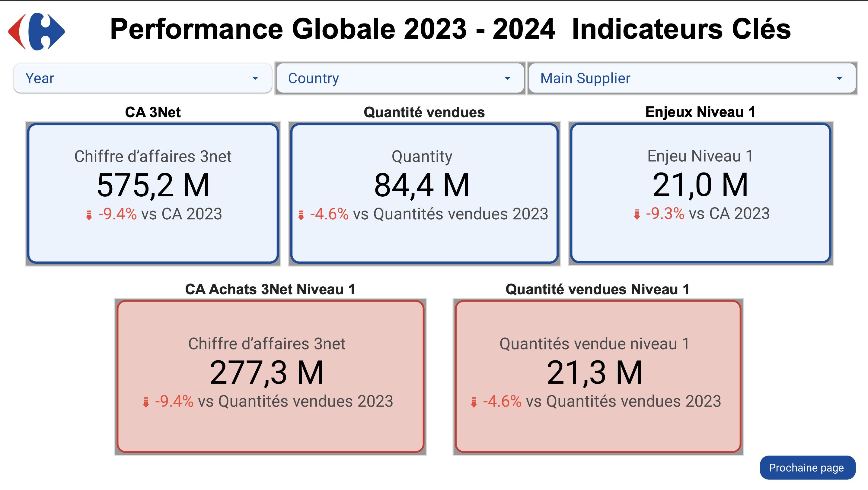The width and height of the screenshot is (868, 490).
Task: Select the 277,3 M red scorecard
Action: (x=270, y=377)
